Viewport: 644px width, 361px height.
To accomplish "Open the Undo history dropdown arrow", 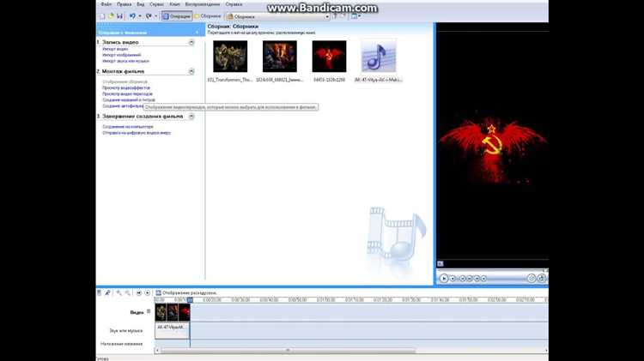I will 140,16.
